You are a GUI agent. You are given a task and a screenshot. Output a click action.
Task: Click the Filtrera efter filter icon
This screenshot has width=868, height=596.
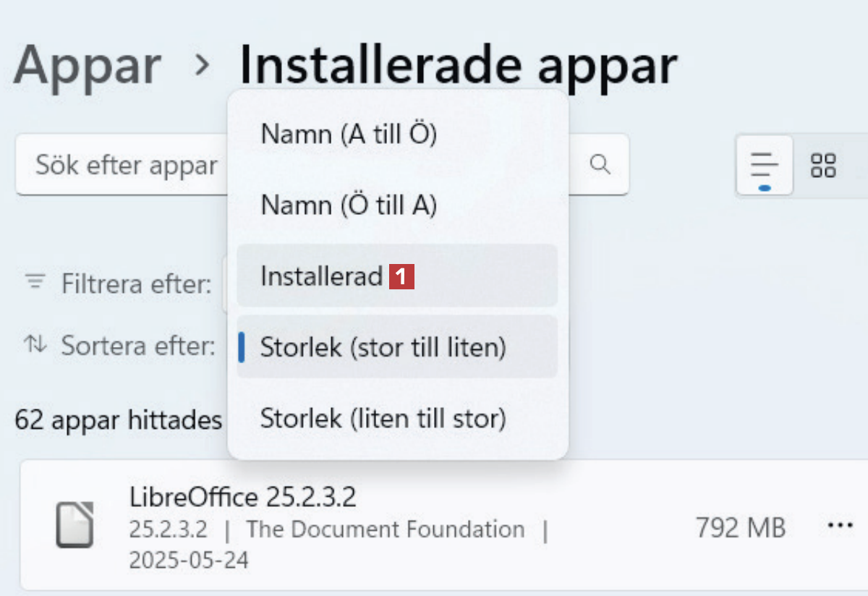point(34,281)
